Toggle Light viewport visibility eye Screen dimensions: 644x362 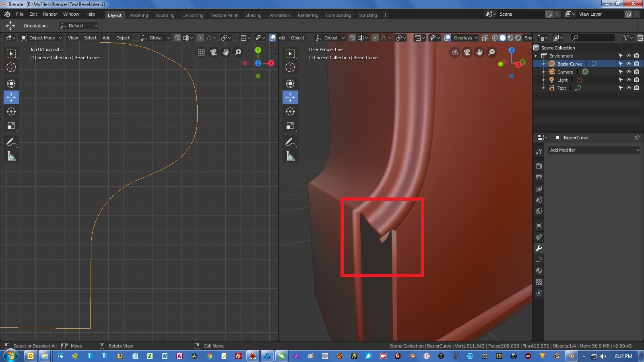[628, 80]
